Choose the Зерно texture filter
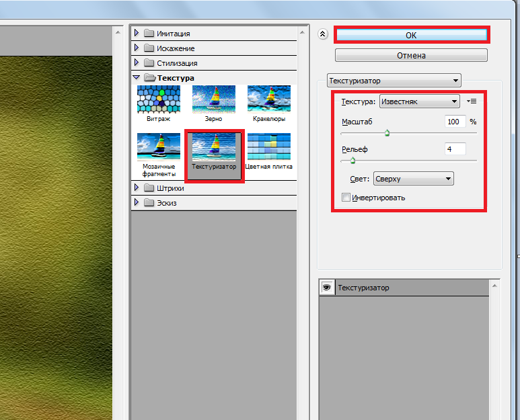The width and height of the screenshot is (520, 420). click(x=213, y=99)
